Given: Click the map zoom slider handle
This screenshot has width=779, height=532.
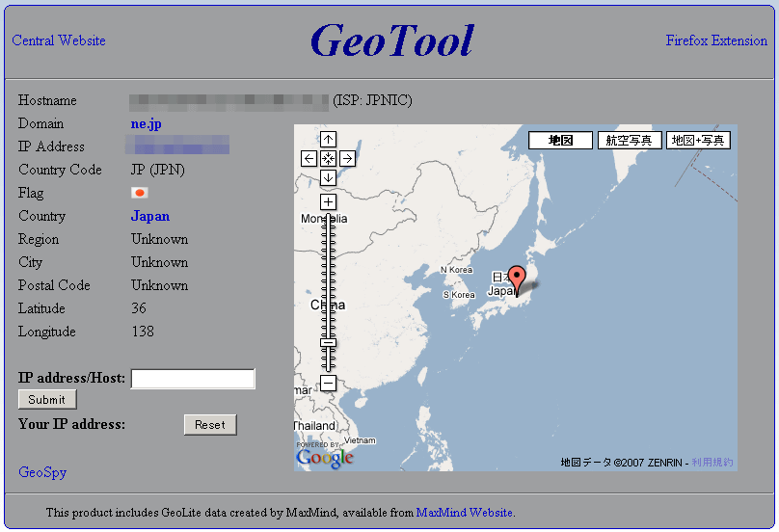Looking at the screenshot, I should click(x=328, y=342).
